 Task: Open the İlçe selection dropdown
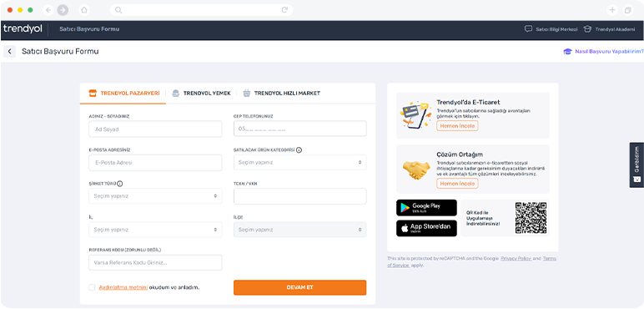click(299, 230)
